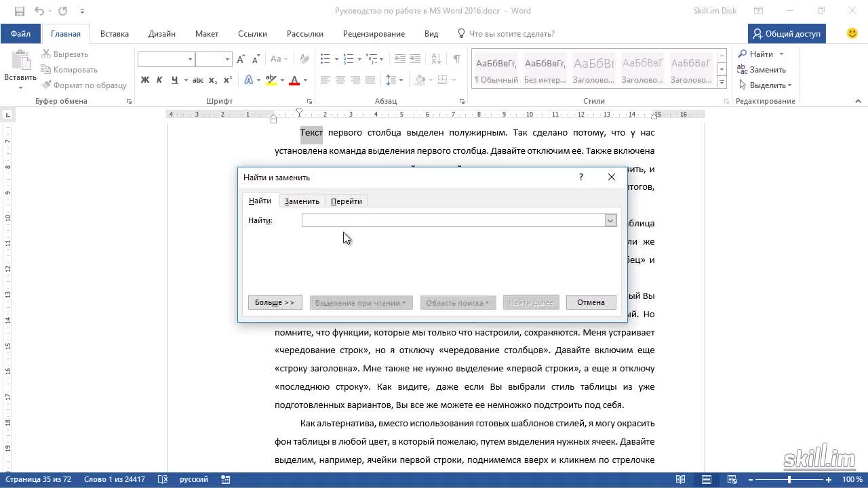Toggle superscript x² button
This screenshot has width=868, height=488.
tap(227, 80)
